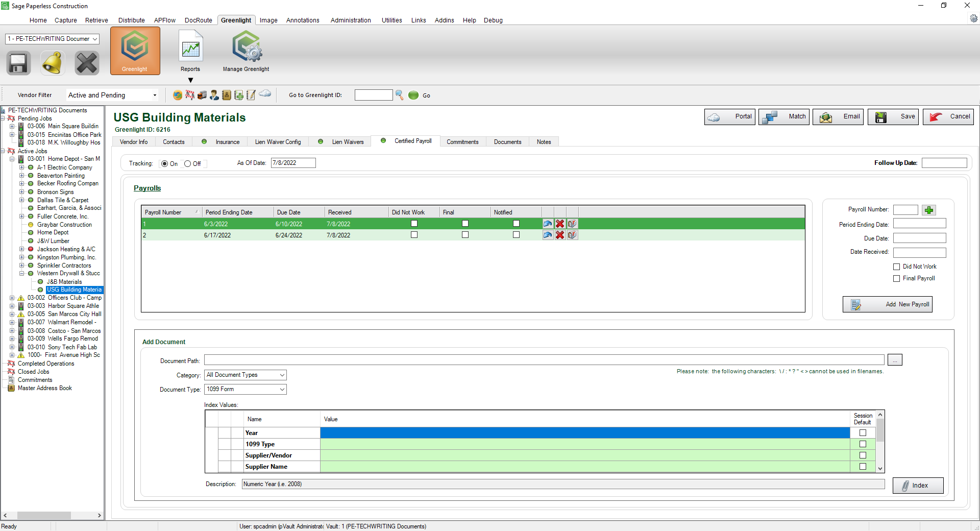Click the Save floppy disk icon in the ribbon

[18, 63]
